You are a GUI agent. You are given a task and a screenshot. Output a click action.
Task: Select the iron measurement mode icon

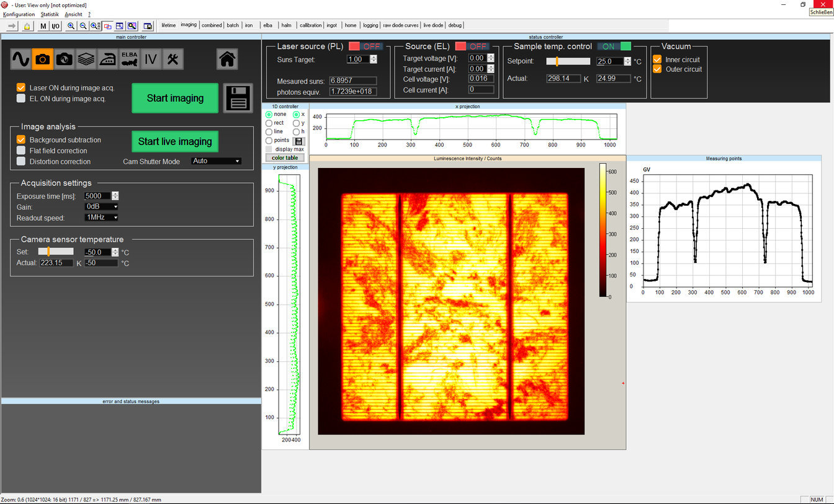tap(107, 59)
